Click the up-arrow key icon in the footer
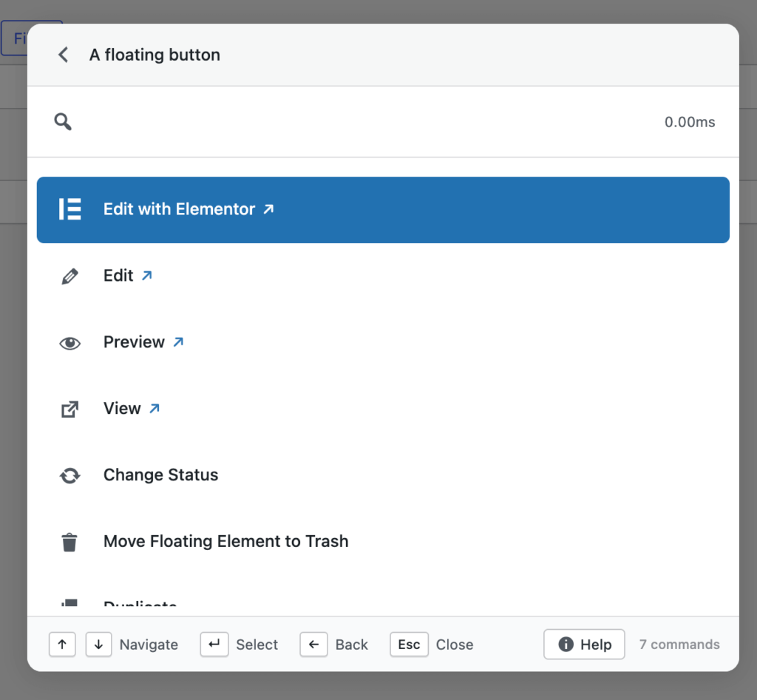757x700 pixels. pyautogui.click(x=62, y=644)
